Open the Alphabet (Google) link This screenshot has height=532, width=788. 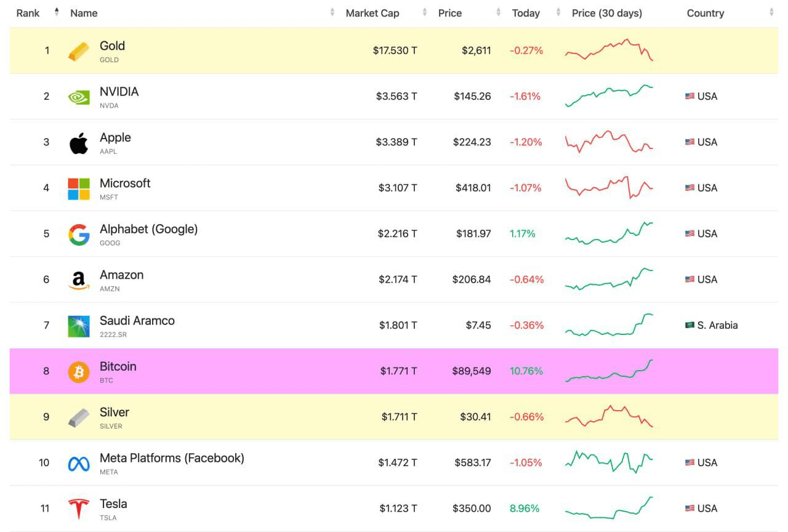[x=149, y=229]
